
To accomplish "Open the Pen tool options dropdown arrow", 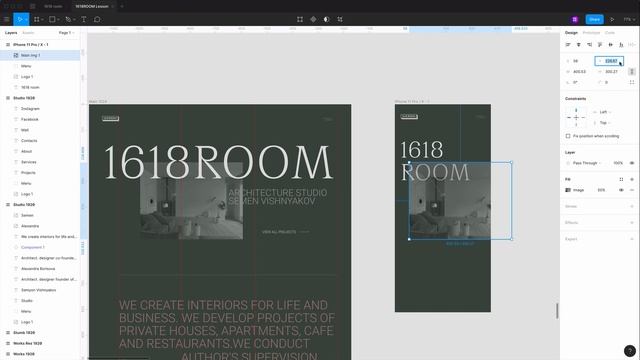I will click(x=74, y=20).
